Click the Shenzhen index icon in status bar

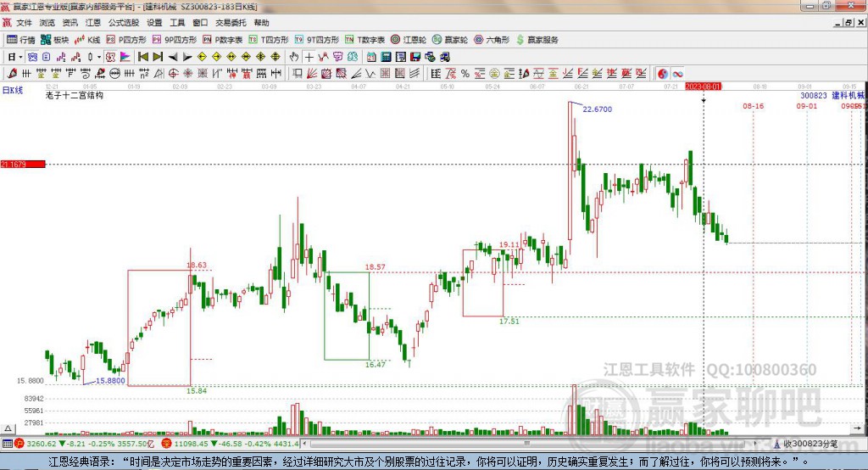(x=167, y=444)
